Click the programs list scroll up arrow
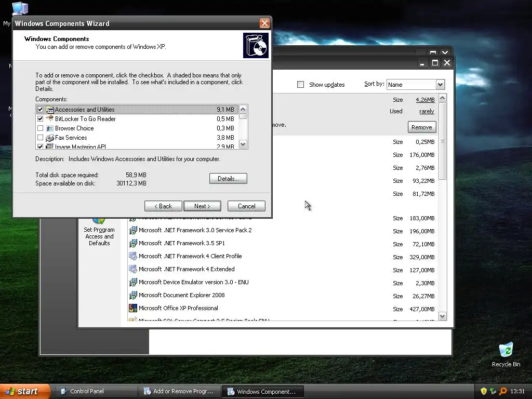Image resolution: width=532 pixels, height=399 pixels. (x=443, y=98)
